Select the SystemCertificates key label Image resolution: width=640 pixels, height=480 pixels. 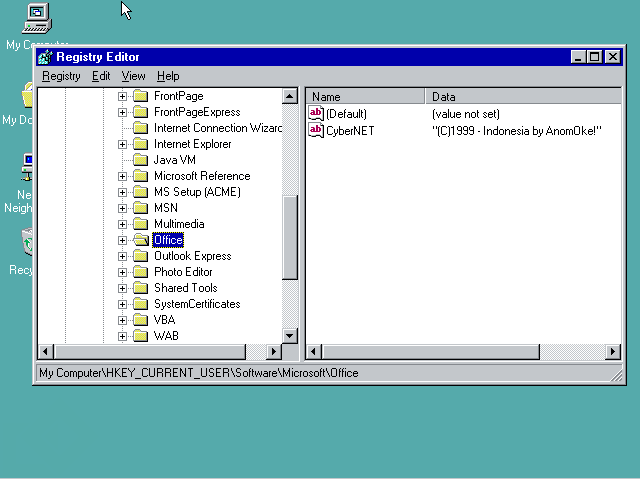click(197, 304)
